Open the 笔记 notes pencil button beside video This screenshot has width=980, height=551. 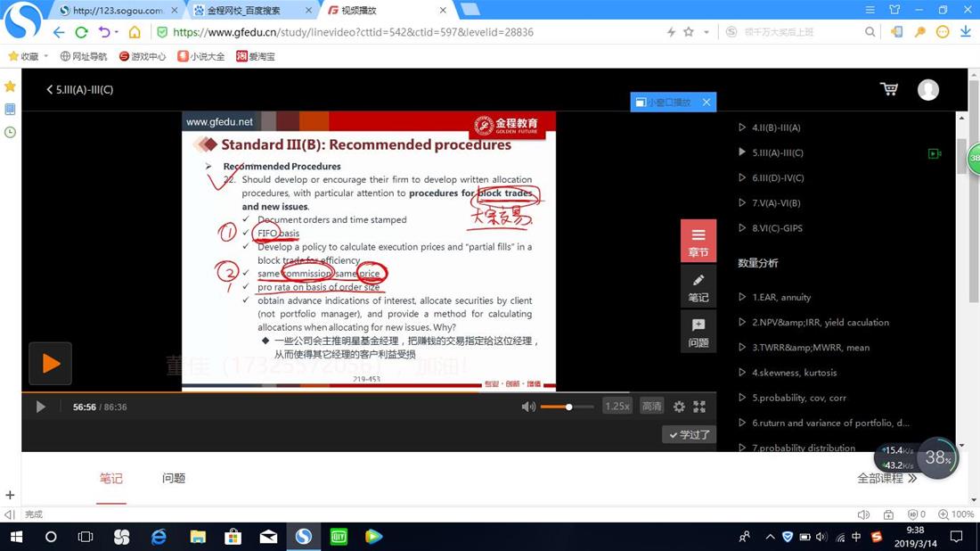pos(698,287)
